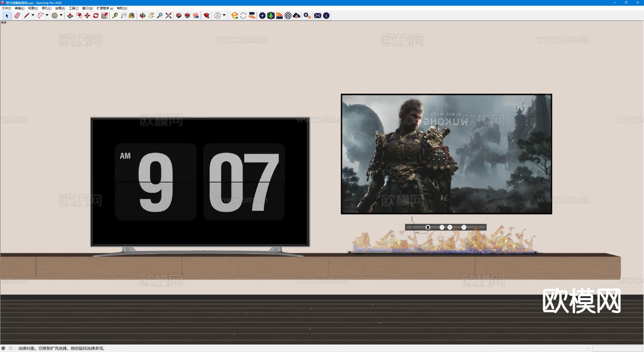This screenshot has width=644, height=352.
Task: Select the Circle shape tool
Action: [54, 16]
